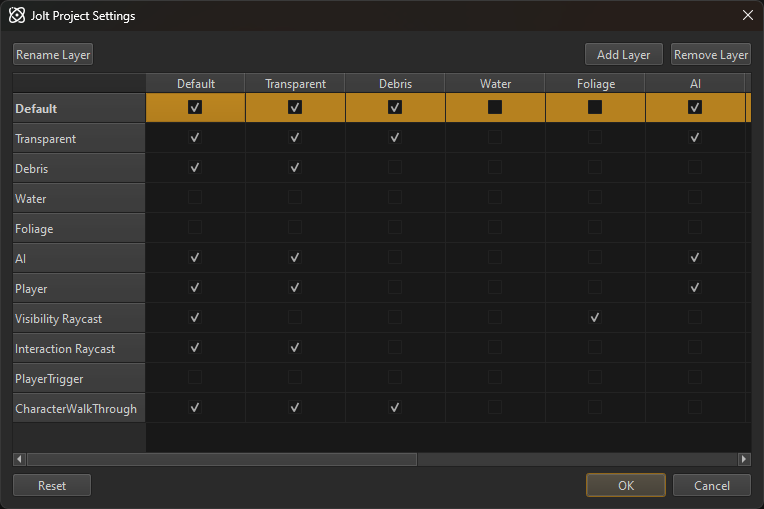
Task: Select the Water column header
Action: (x=495, y=83)
